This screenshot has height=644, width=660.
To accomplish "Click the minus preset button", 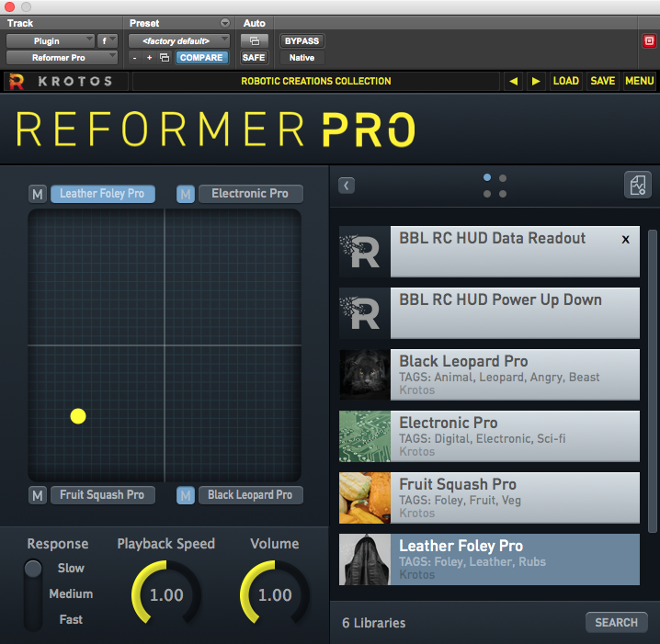I will point(134,58).
